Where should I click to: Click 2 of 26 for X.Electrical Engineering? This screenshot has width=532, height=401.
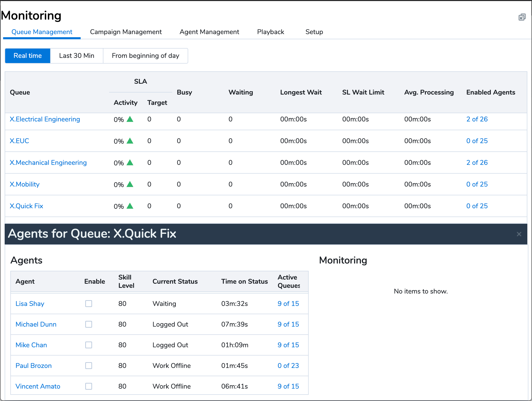coord(477,119)
